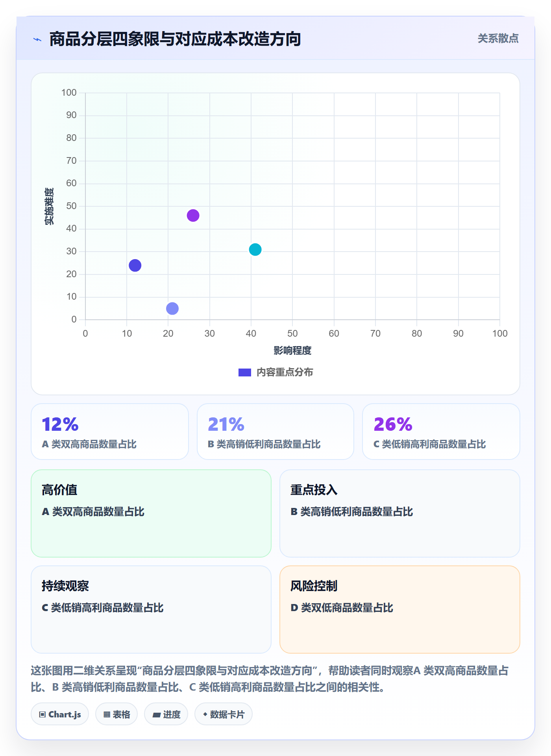
Task: Click the label A 类双高商品数量占比 under 12%
Action: click(89, 444)
